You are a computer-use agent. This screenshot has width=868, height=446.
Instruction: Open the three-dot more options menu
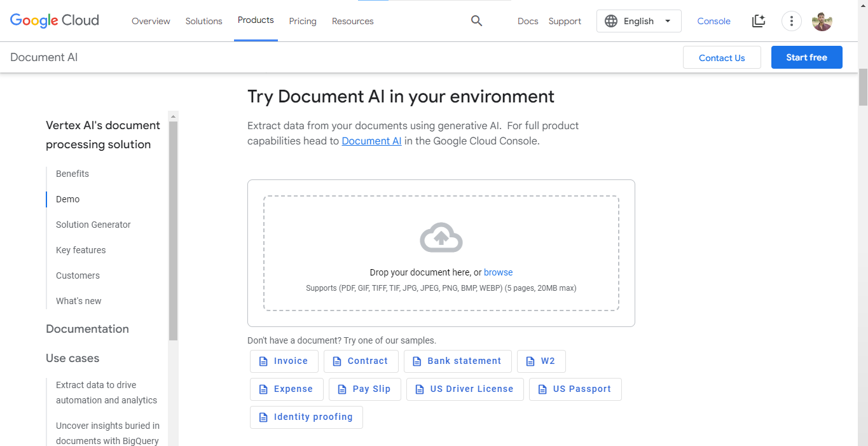tap(791, 21)
